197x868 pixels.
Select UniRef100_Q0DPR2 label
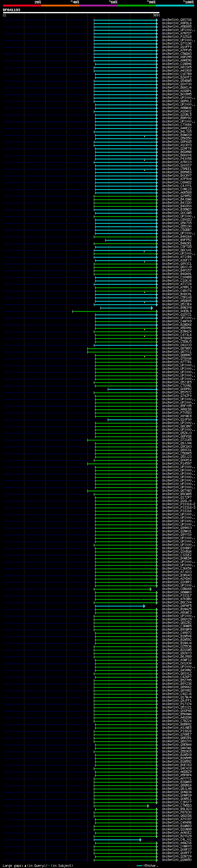176,389
